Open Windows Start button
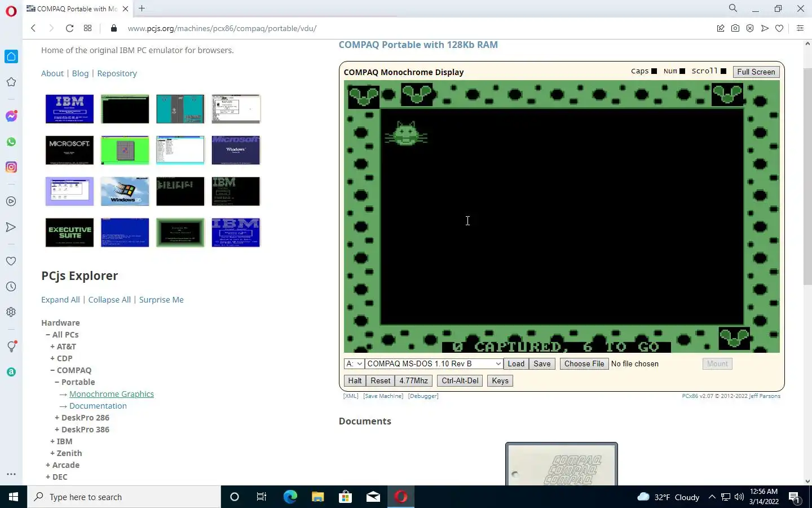The height and width of the screenshot is (508, 812). (x=14, y=497)
